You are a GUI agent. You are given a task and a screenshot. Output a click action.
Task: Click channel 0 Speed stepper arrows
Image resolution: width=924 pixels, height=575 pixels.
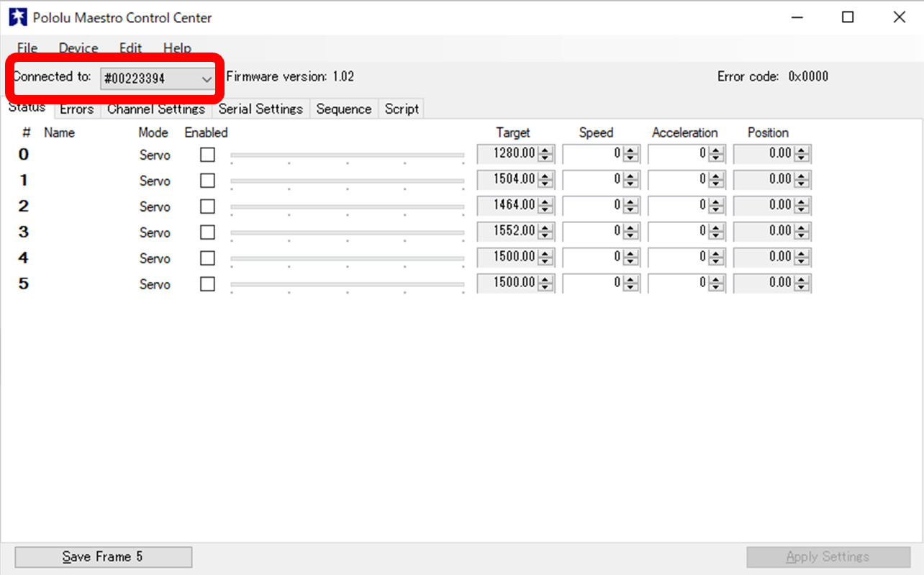pyautogui.click(x=631, y=153)
